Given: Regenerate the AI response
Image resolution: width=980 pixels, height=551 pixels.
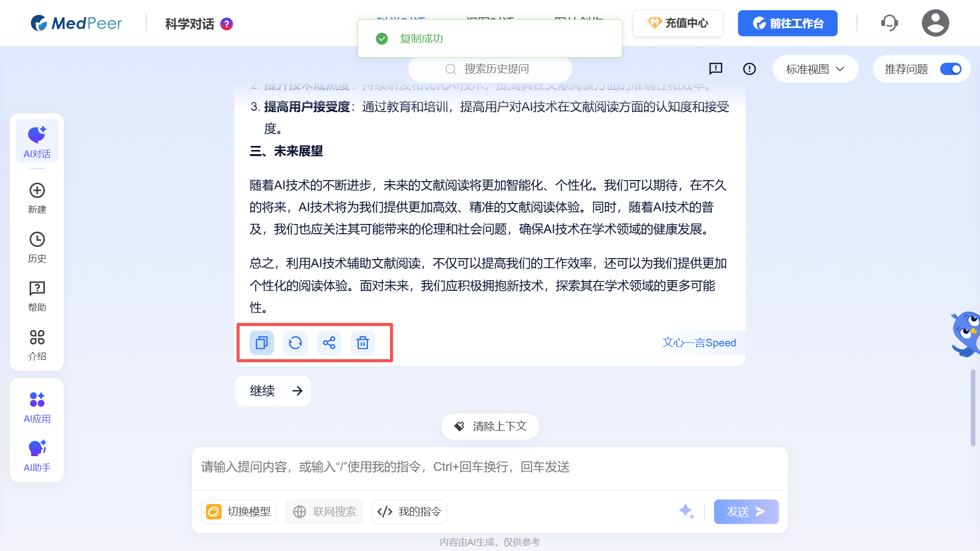Looking at the screenshot, I should tap(295, 343).
